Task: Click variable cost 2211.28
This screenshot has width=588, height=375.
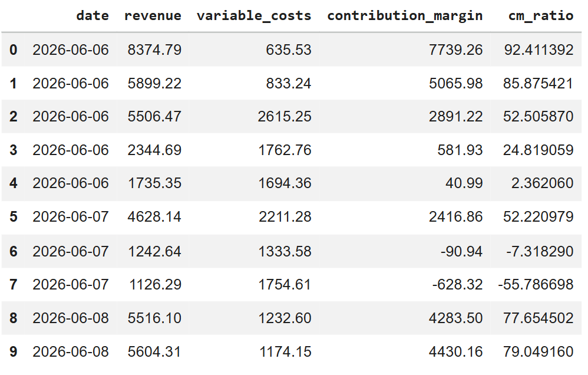Action: click(285, 216)
